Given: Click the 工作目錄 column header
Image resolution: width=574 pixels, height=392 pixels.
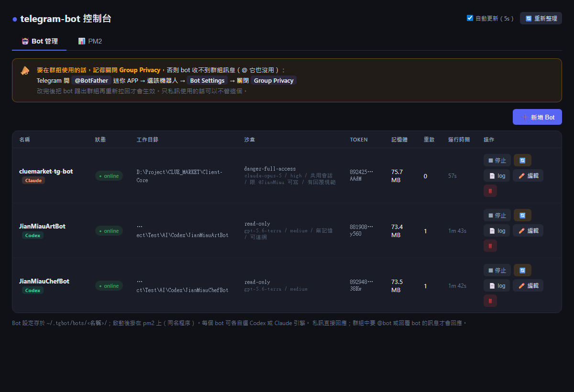Looking at the screenshot, I should point(147,140).
